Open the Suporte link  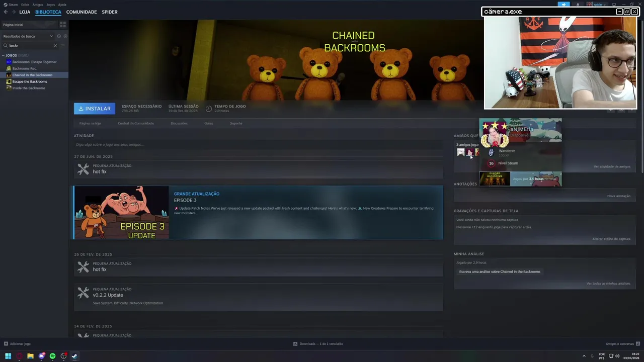click(236, 123)
